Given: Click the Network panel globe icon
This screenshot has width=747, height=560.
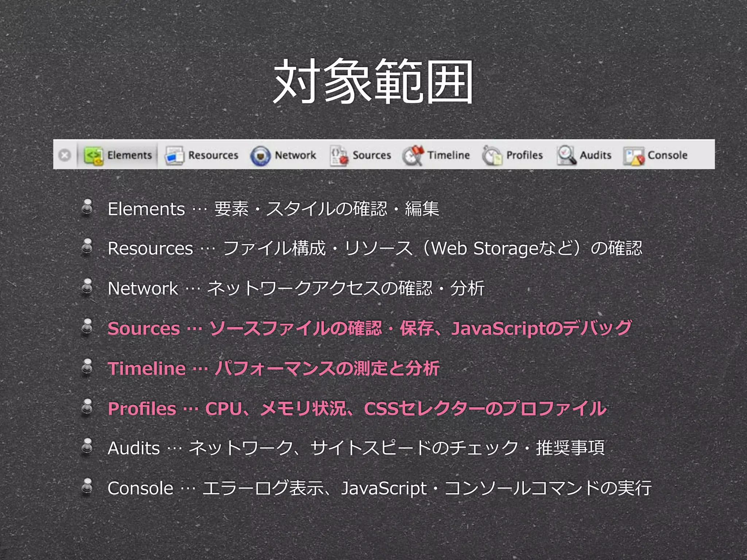Looking at the screenshot, I should click(x=260, y=156).
